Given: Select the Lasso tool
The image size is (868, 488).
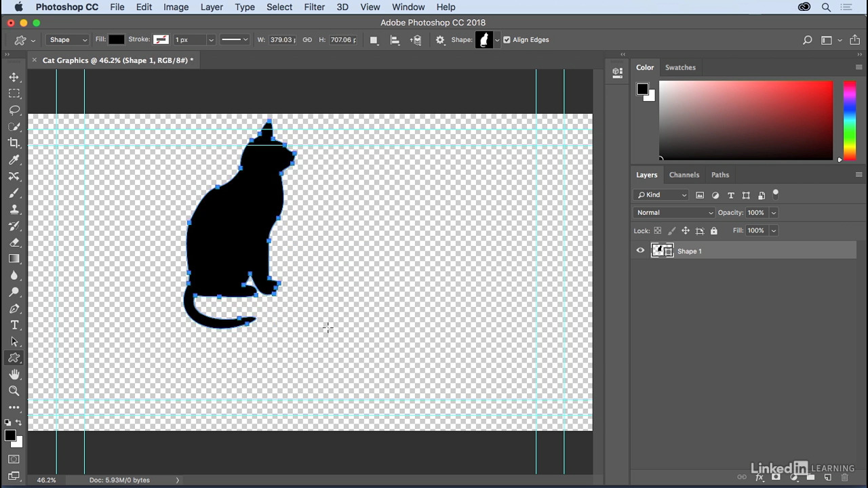Looking at the screenshot, I should [x=14, y=110].
